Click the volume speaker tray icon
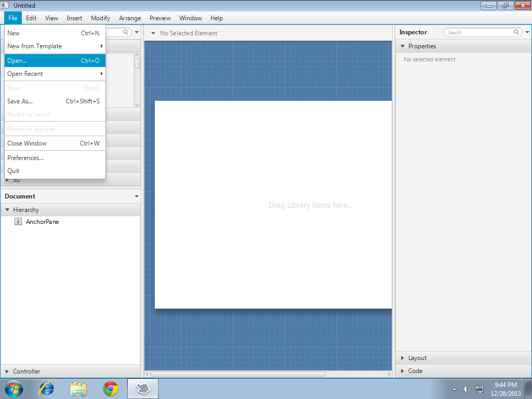 click(467, 389)
